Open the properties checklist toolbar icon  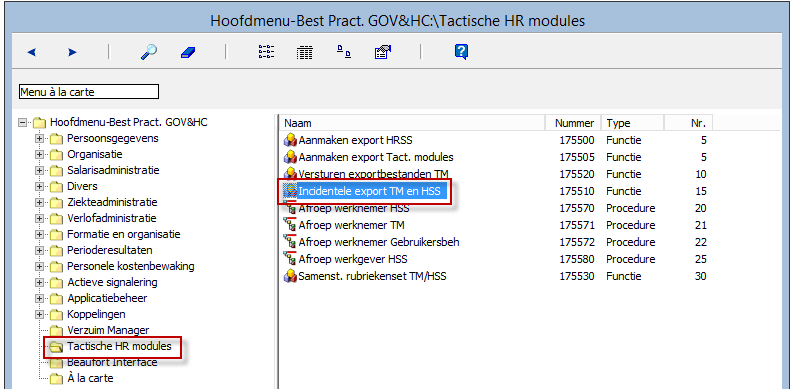pos(383,52)
